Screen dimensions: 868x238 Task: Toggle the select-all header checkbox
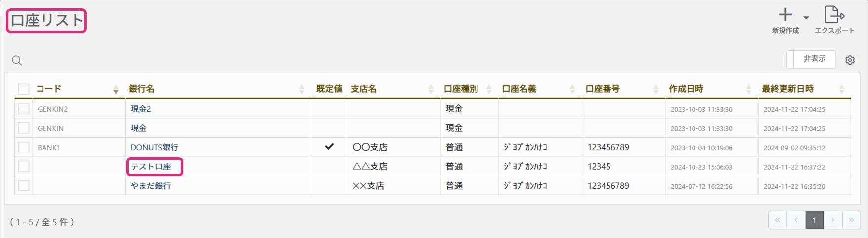pyautogui.click(x=24, y=89)
